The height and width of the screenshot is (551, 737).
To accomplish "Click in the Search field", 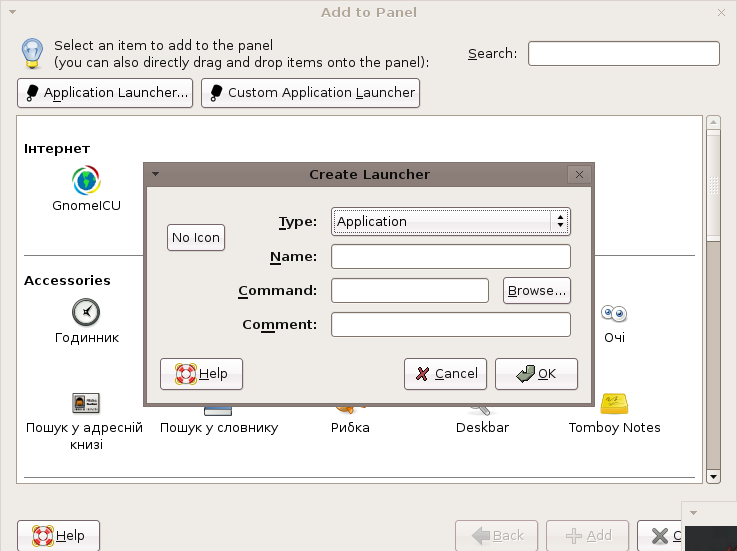I will [623, 53].
